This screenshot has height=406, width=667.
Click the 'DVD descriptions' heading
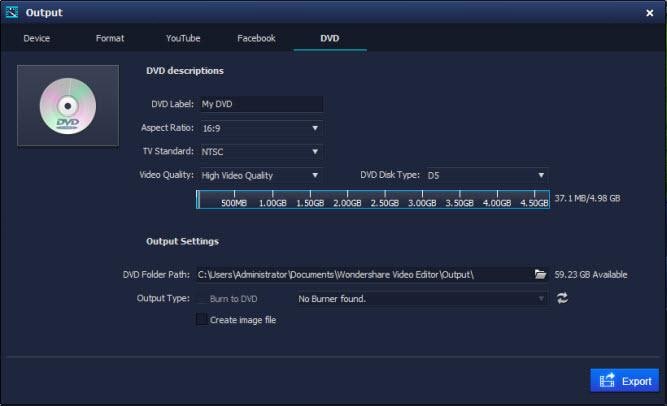click(185, 71)
